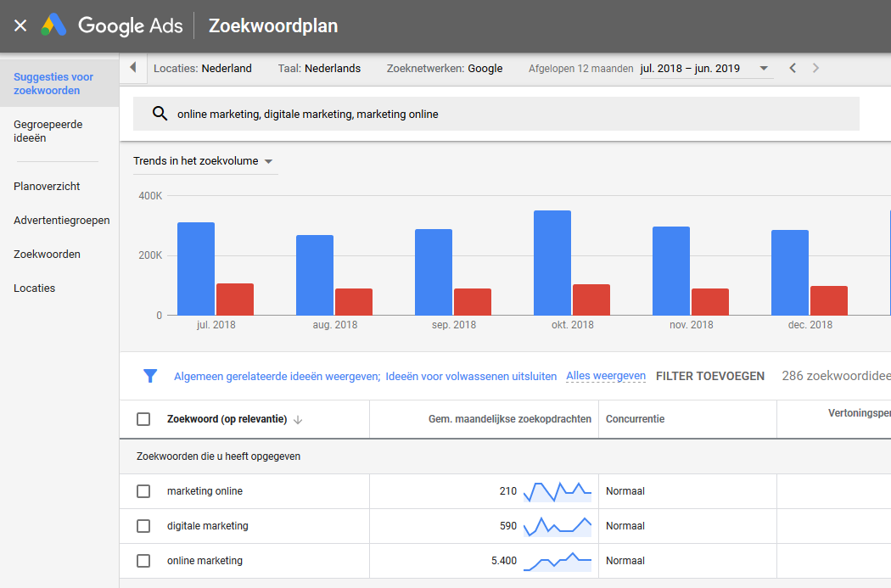Close the Zoekwoordplan with the X icon
Viewport: 891px width, 588px height.
click(x=20, y=25)
